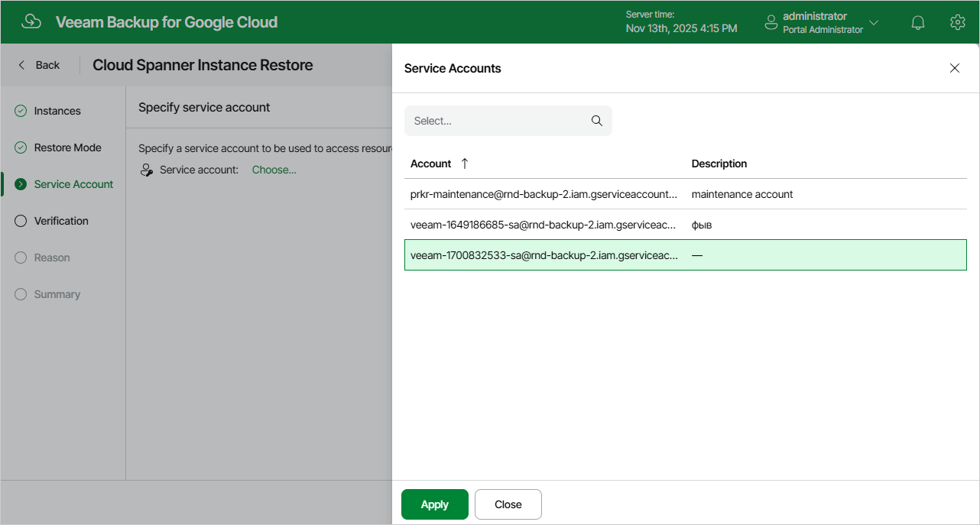
Task: Click the Portal Administrator role label
Action: point(823,30)
